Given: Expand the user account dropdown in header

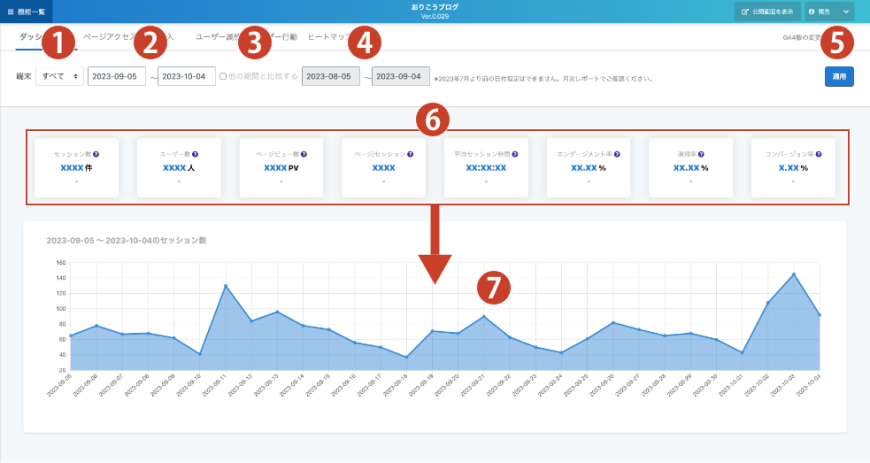Looking at the screenshot, I should pyautogui.click(x=829, y=11).
